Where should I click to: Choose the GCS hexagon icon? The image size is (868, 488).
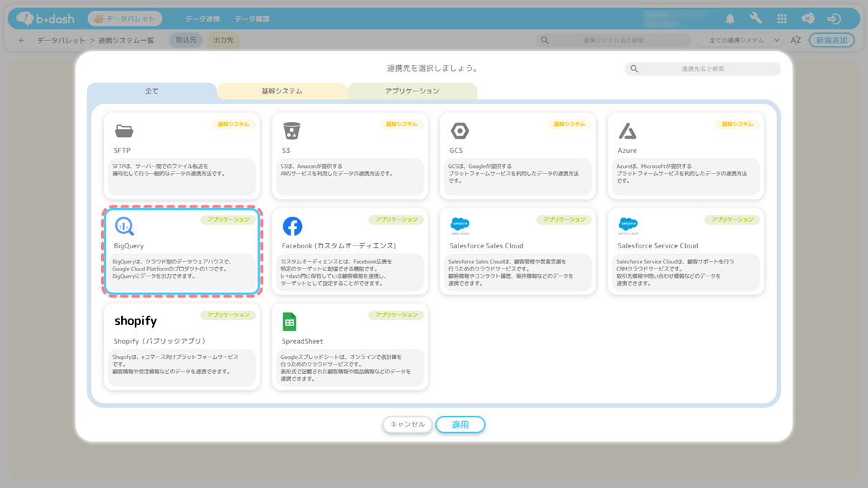[x=460, y=131]
